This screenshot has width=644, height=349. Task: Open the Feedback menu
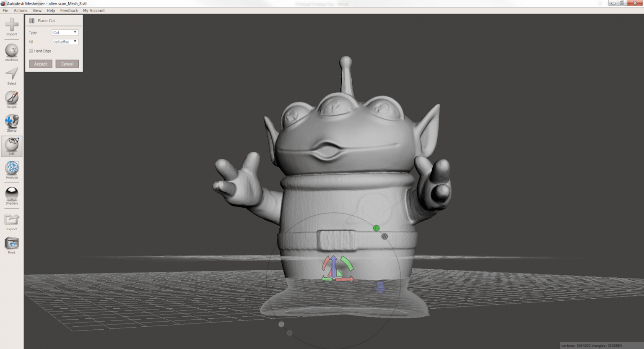pos(69,10)
